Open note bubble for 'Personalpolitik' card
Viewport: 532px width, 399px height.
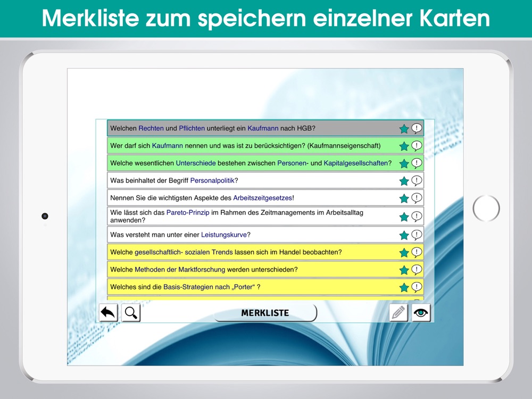417,180
